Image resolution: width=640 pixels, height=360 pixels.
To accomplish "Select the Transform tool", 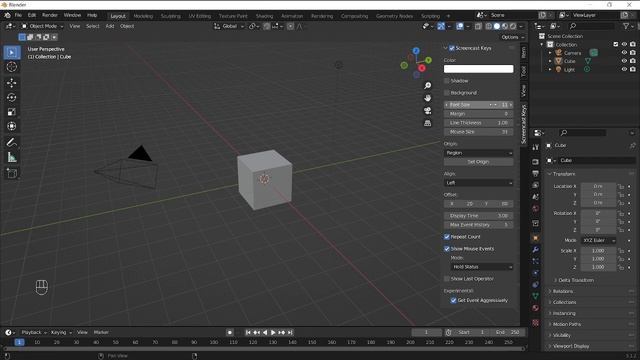I will [12, 126].
